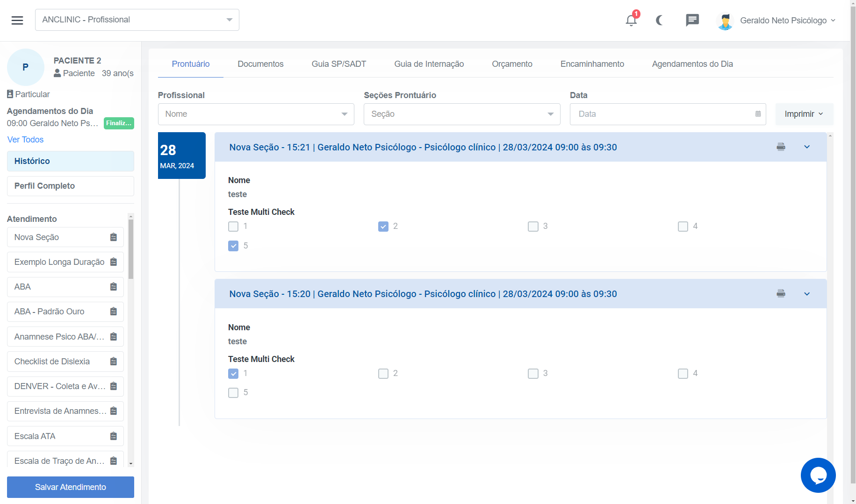
Task: Toggle checkbox 5 in 15:20 section
Action: 233,393
